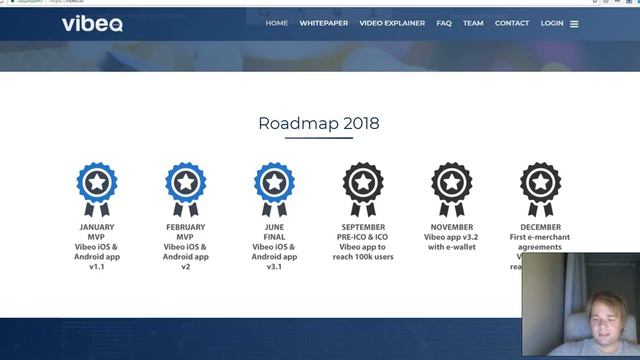Image resolution: width=640 pixels, height=360 pixels.
Task: Click the LOGIN link
Action: [x=552, y=23]
